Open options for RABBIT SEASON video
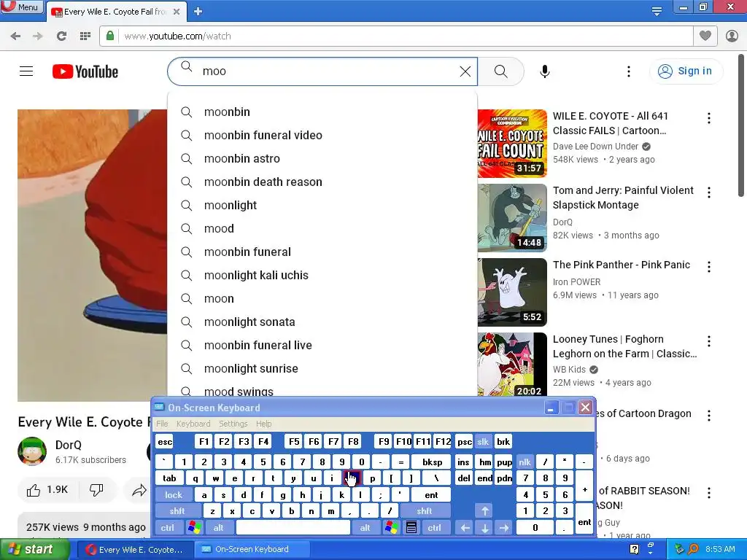 709,493
